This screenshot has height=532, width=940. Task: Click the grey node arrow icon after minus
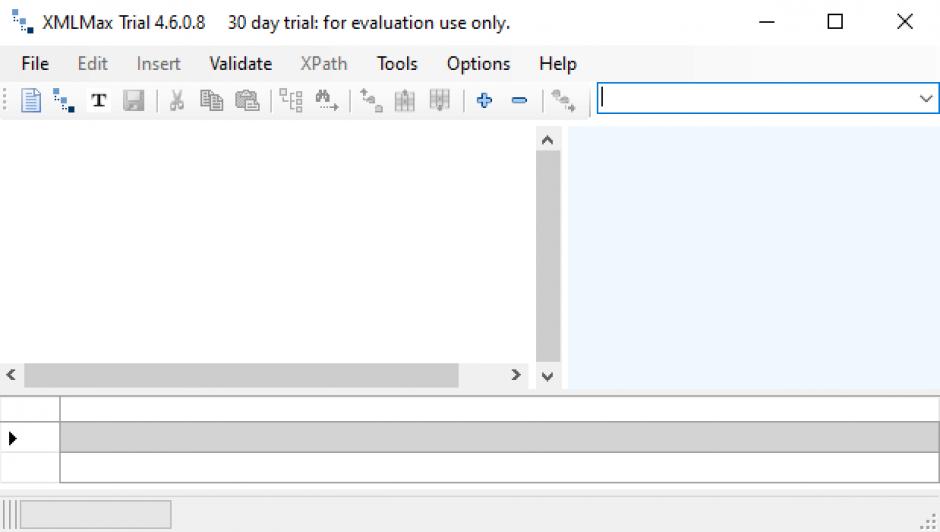click(563, 100)
